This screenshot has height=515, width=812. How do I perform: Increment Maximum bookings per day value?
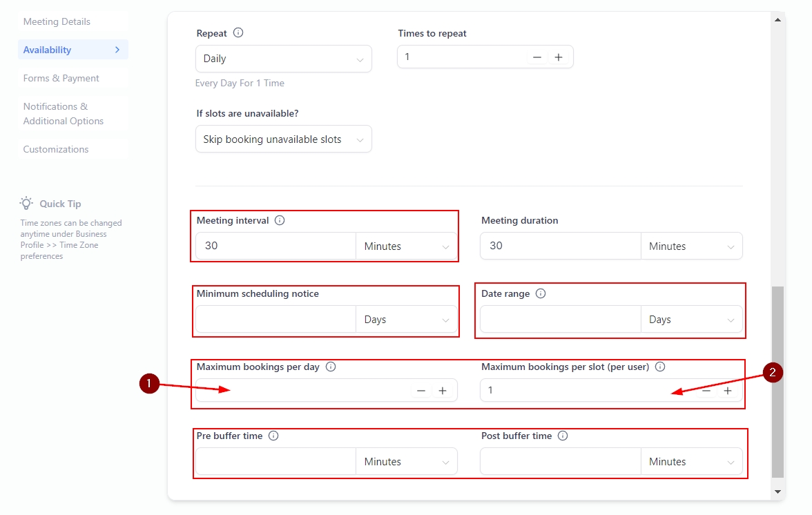tap(443, 391)
